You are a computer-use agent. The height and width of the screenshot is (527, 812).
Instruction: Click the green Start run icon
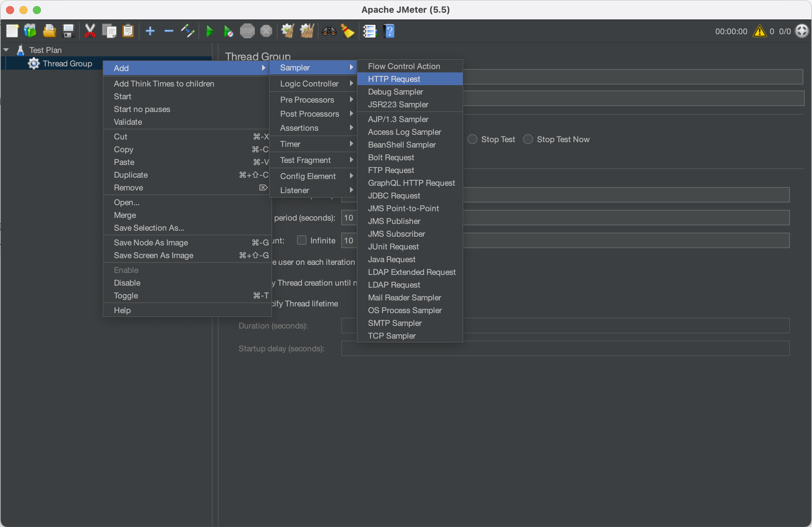coord(210,31)
